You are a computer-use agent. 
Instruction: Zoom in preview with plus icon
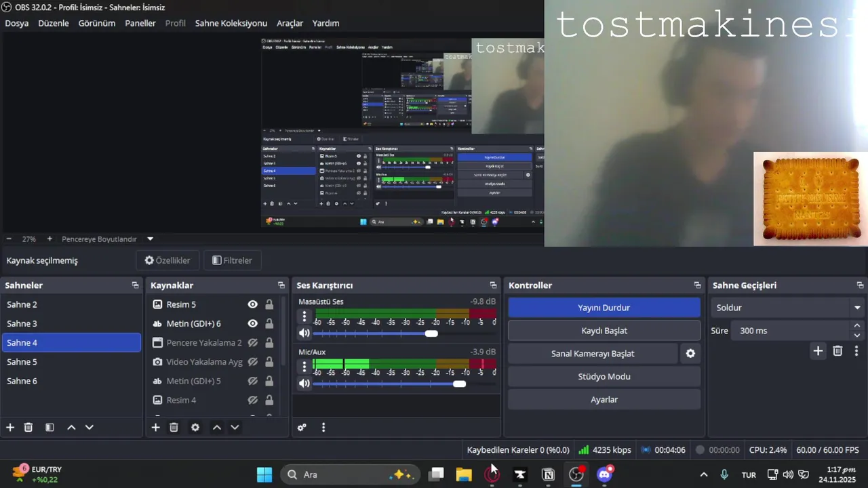[50, 239]
